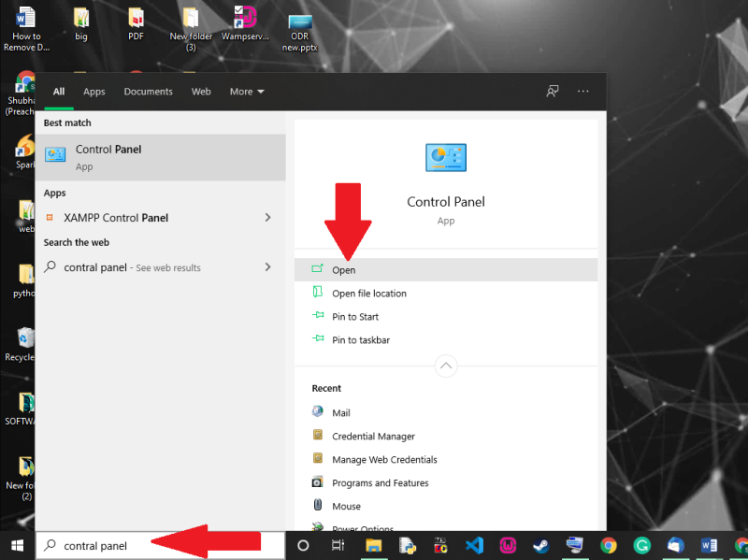The image size is (748, 560).
Task: Select New folder (3) on desktop
Action: (x=191, y=29)
